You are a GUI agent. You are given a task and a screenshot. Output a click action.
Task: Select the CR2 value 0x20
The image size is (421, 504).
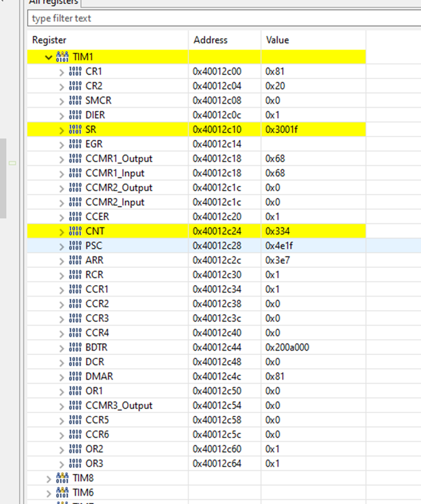coord(275,86)
